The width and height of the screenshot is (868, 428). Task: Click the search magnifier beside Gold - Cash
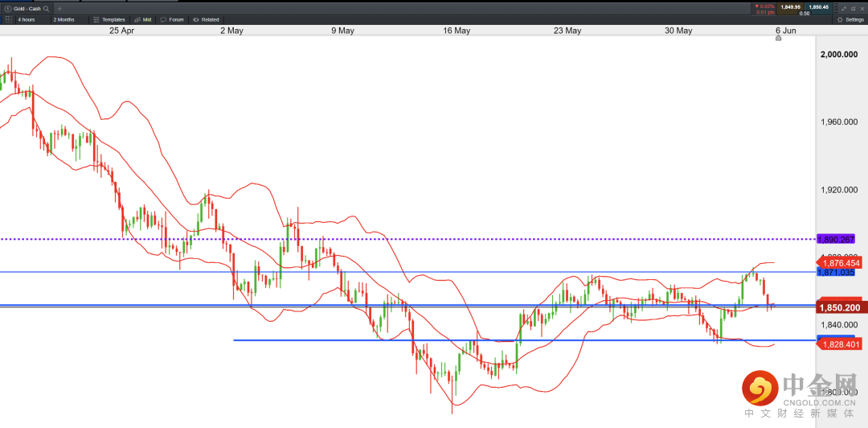coord(47,8)
